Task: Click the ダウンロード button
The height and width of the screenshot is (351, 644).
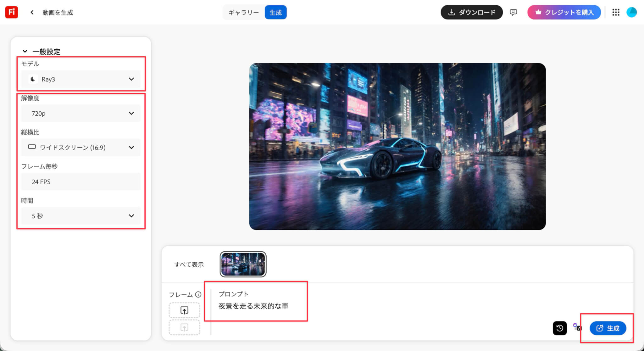Action: point(471,12)
